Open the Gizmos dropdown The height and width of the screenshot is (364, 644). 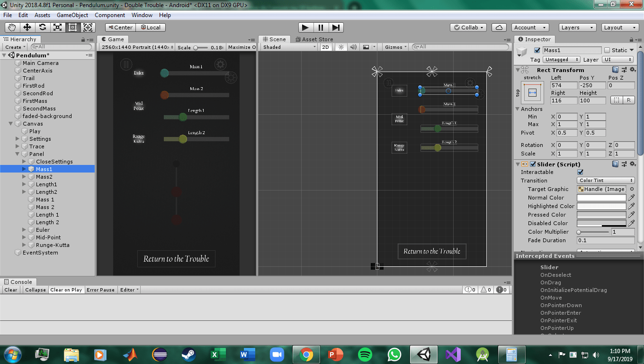point(396,47)
